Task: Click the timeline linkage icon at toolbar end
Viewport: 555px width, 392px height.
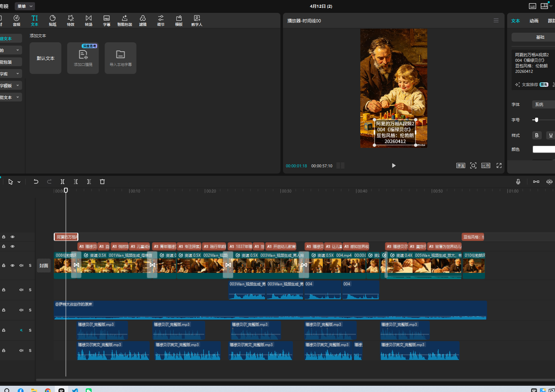Action: coord(549,182)
